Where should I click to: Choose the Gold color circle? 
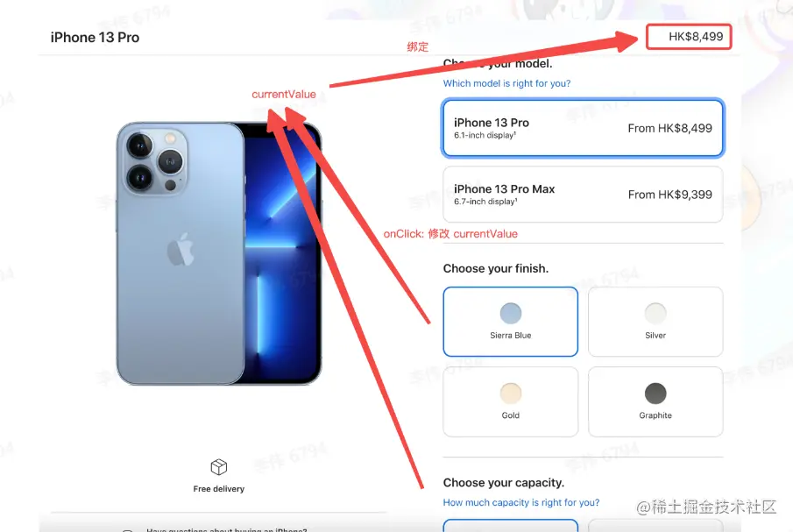pyautogui.click(x=510, y=394)
